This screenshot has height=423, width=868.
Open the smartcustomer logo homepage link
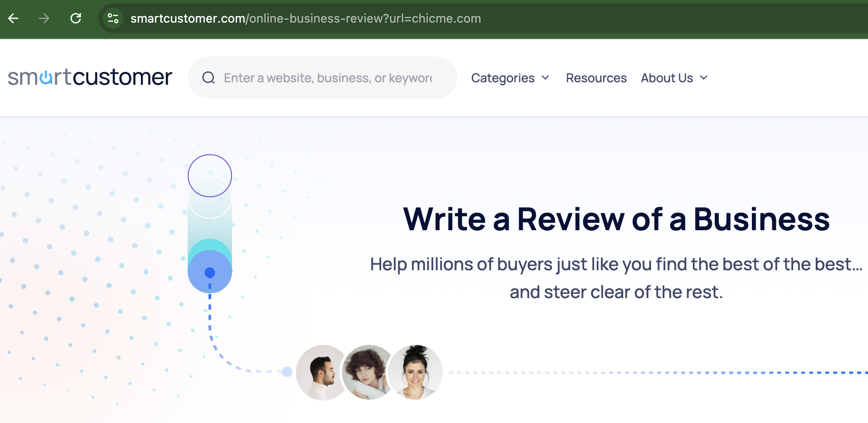coord(90,77)
